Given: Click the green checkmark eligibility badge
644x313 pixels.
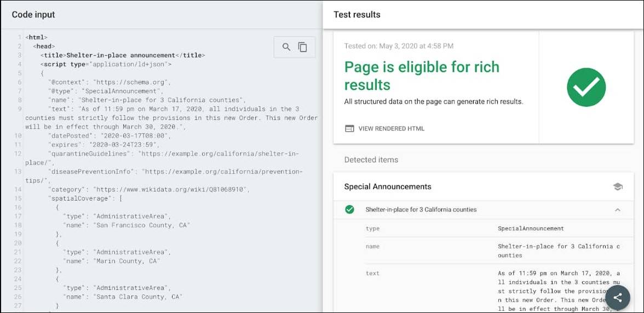Looking at the screenshot, I should pyautogui.click(x=586, y=87).
